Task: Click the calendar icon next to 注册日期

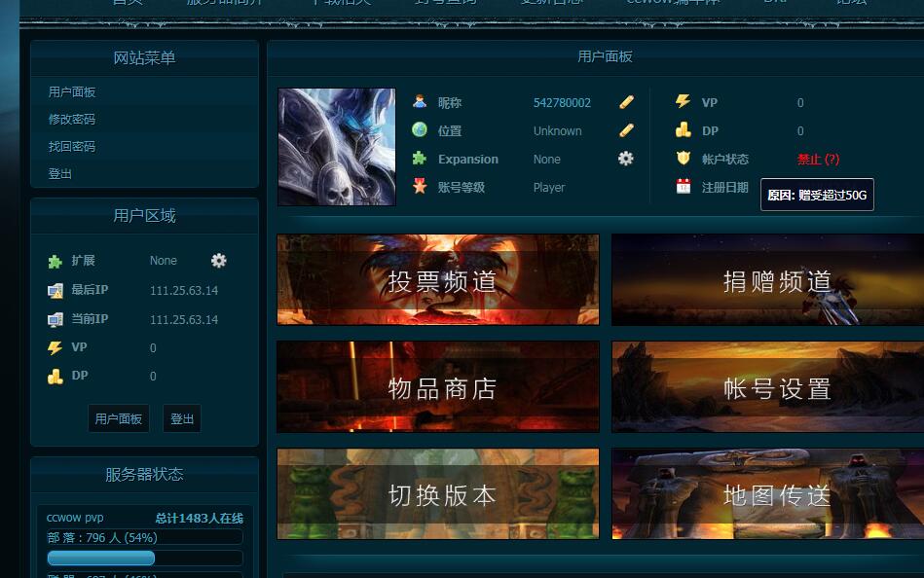Action: [683, 187]
